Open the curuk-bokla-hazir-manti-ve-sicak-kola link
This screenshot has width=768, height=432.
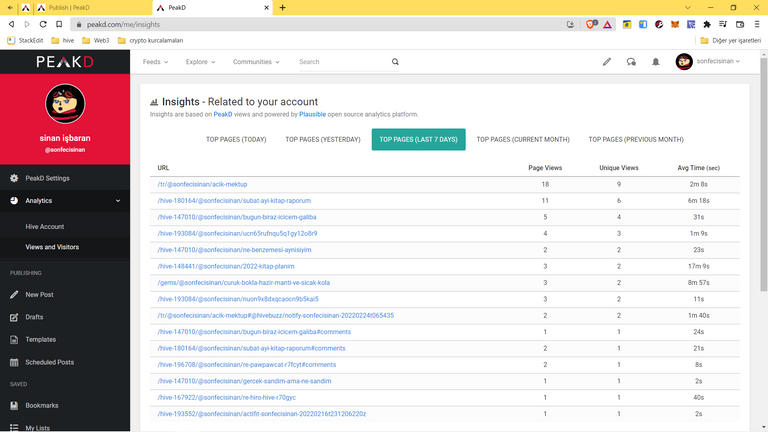243,283
